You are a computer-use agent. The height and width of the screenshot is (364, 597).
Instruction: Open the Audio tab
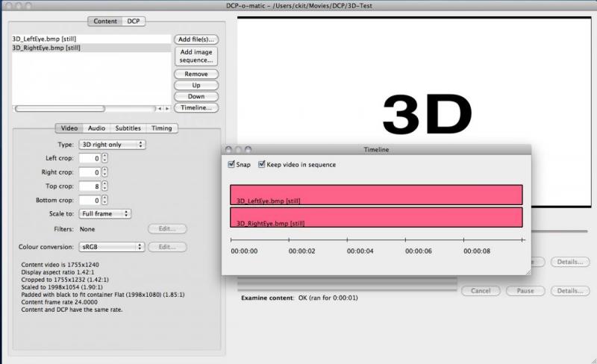point(96,128)
